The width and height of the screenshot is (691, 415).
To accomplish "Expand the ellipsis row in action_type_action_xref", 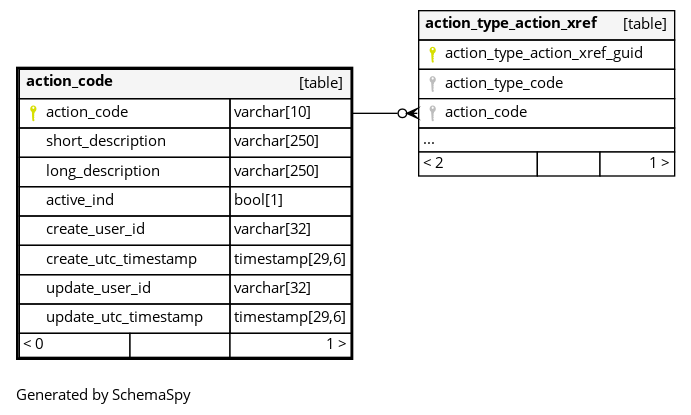I will 546,140.
